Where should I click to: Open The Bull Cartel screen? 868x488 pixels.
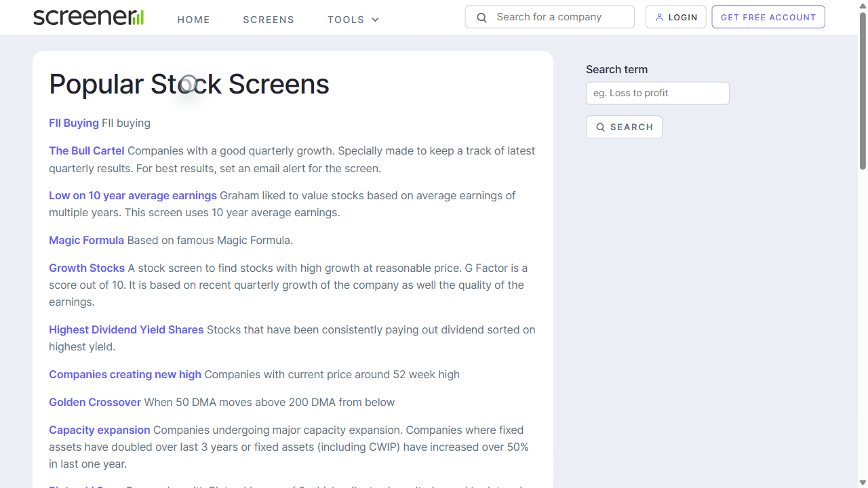pos(86,150)
